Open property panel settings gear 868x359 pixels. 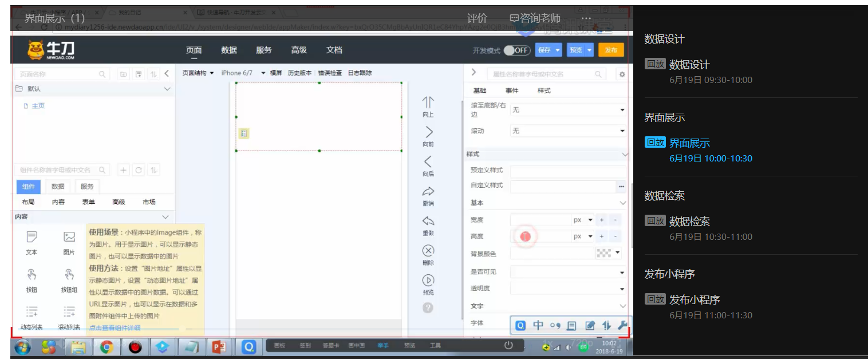tap(622, 74)
